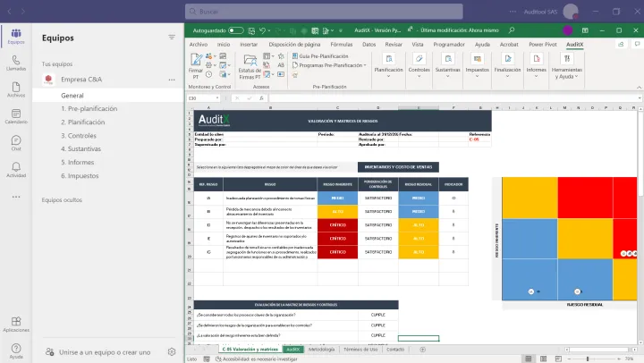Open Aplicaciones in Teams sidebar

click(x=16, y=324)
